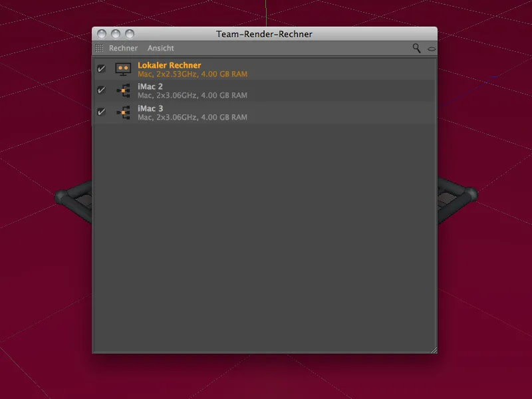Click the iMac 3 name label
The height and width of the screenshot is (399, 532).
pos(150,108)
